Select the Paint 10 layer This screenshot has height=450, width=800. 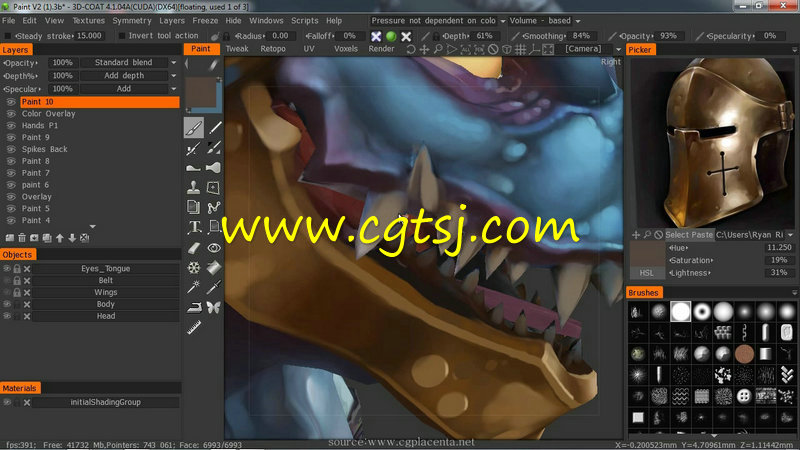99,102
